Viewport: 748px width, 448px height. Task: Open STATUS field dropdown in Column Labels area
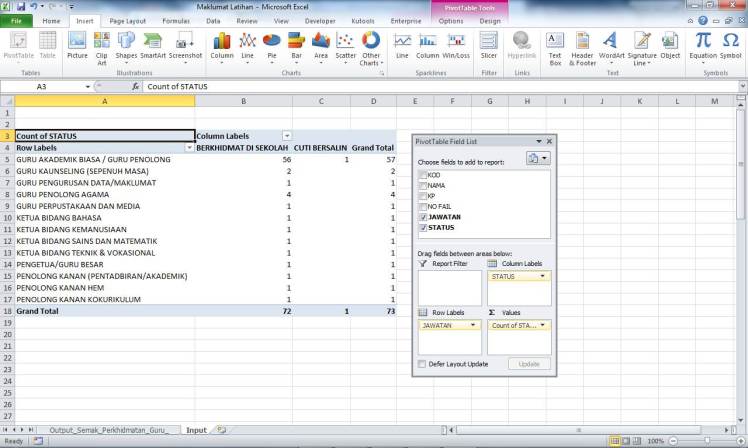coord(542,276)
